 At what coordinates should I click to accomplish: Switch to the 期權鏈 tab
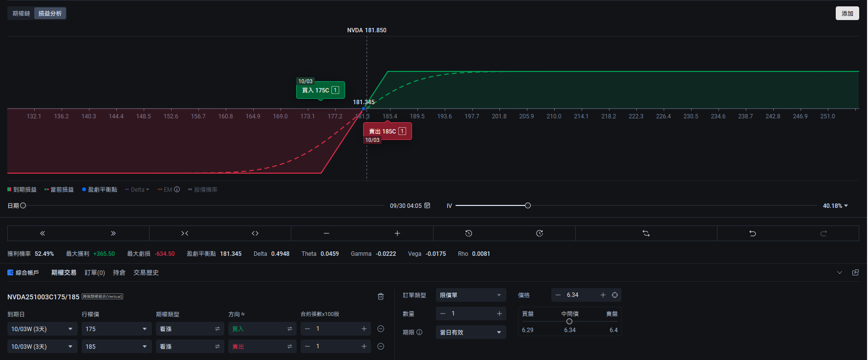point(21,13)
